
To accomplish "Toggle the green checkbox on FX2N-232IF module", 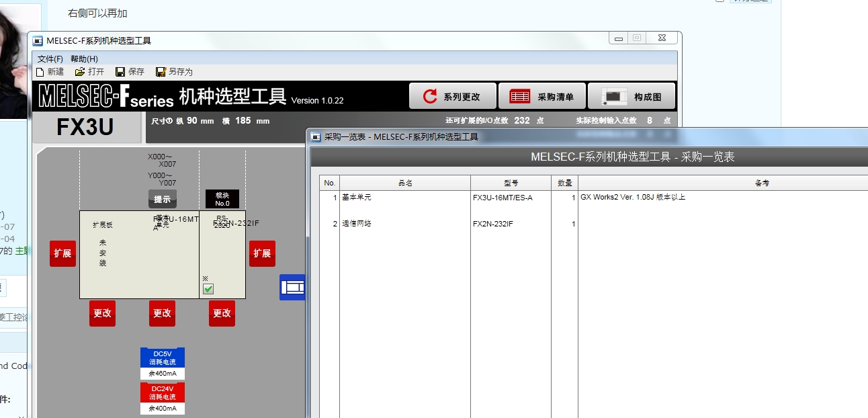I will coord(208,289).
